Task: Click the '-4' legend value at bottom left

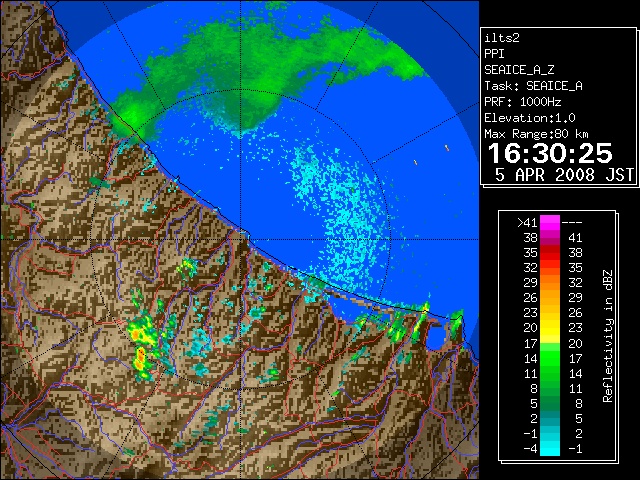Action: pyautogui.click(x=530, y=449)
